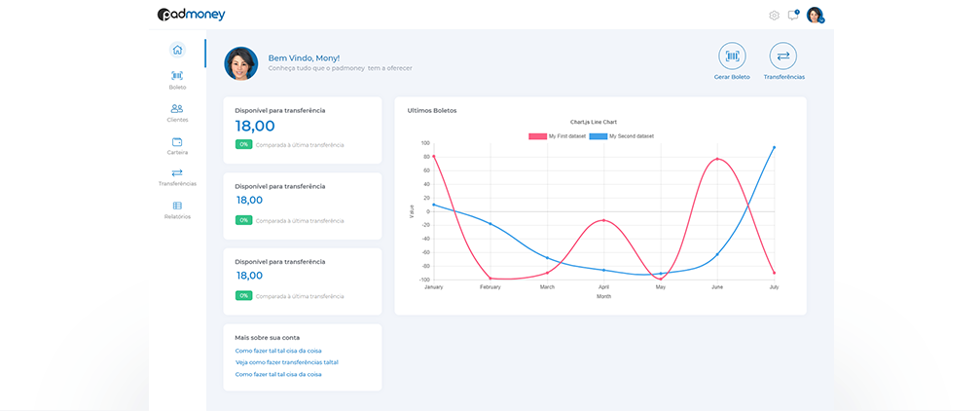Click the first 0% green badge
This screenshot has width=980, height=411.
pos(243,144)
